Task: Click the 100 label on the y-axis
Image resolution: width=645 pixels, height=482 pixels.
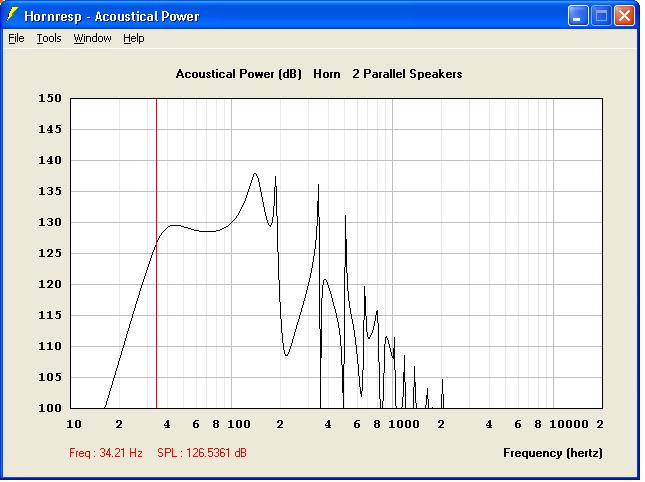Action: (50, 408)
